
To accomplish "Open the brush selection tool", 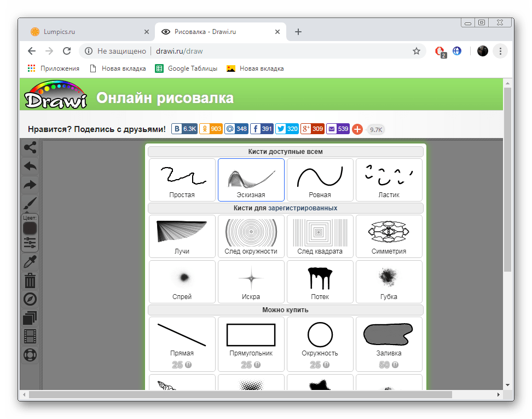I will tap(30, 204).
